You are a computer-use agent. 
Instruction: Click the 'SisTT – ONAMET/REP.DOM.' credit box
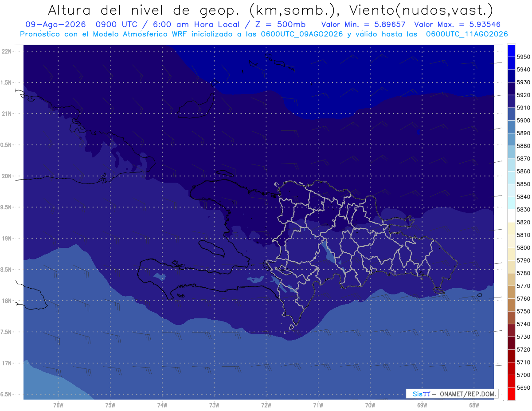(452, 394)
